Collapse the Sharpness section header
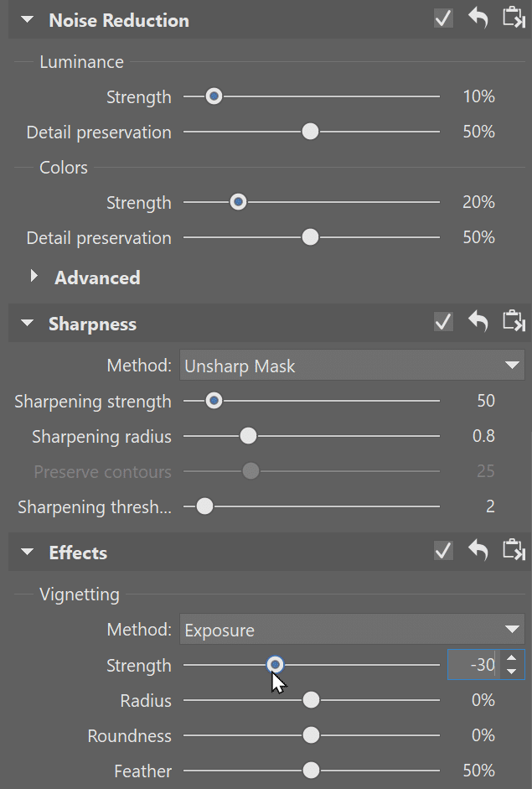 pos(27,323)
